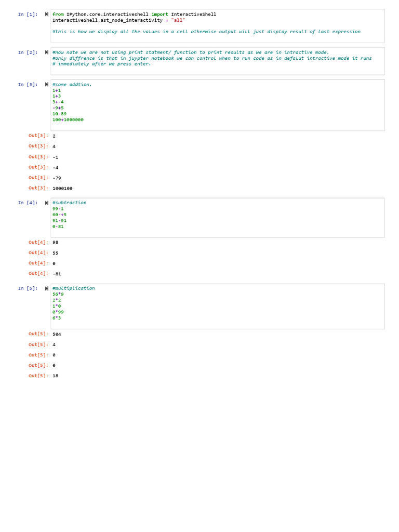399x532 pixels.
Task: Run the multiplication cell In [5] via its icon
Action: [x=46, y=288]
